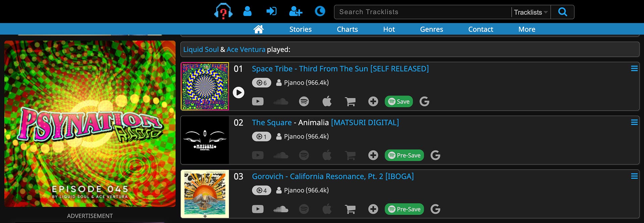644x223 pixels.
Task: Open YouTube icon for Animalia track
Action: [258, 155]
